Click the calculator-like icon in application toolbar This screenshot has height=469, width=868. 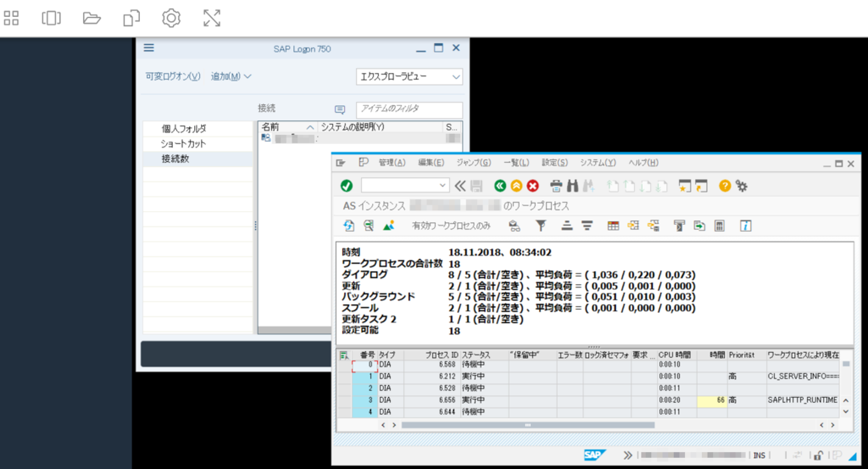pos(719,226)
